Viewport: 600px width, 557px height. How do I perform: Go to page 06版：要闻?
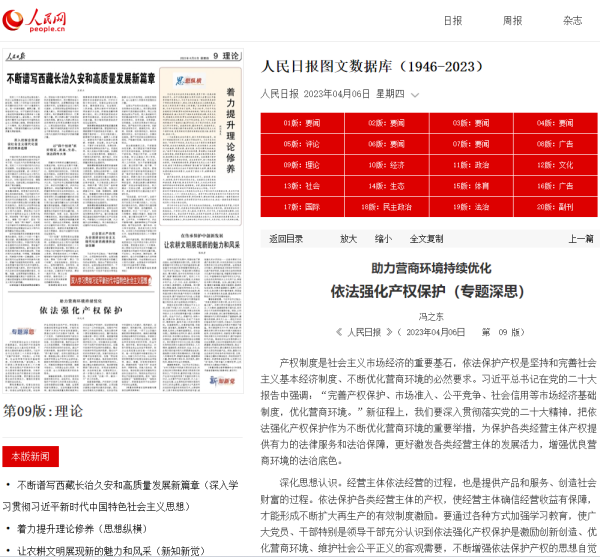[386, 144]
